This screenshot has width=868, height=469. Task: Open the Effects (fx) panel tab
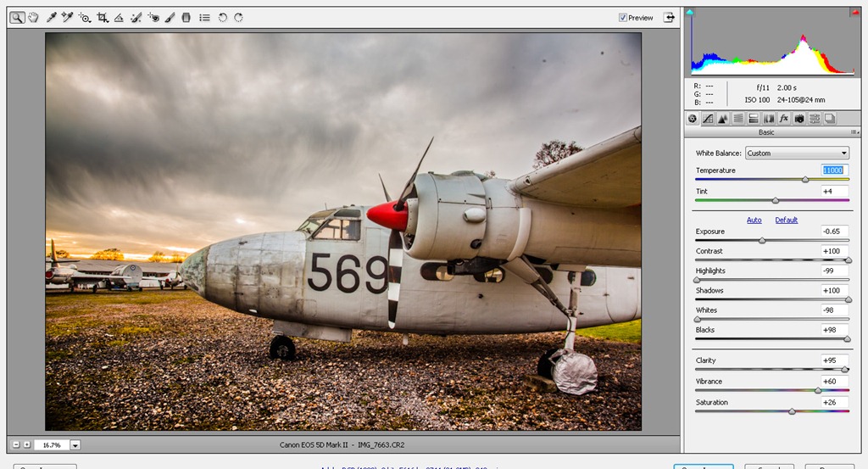click(x=784, y=119)
